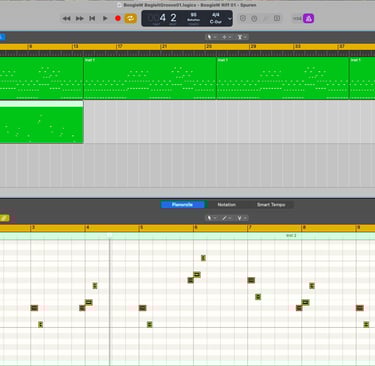Click the C-Dur key signature in the LCD
Image resolution: width=375 pixels, height=366 pixels.
point(216,22)
